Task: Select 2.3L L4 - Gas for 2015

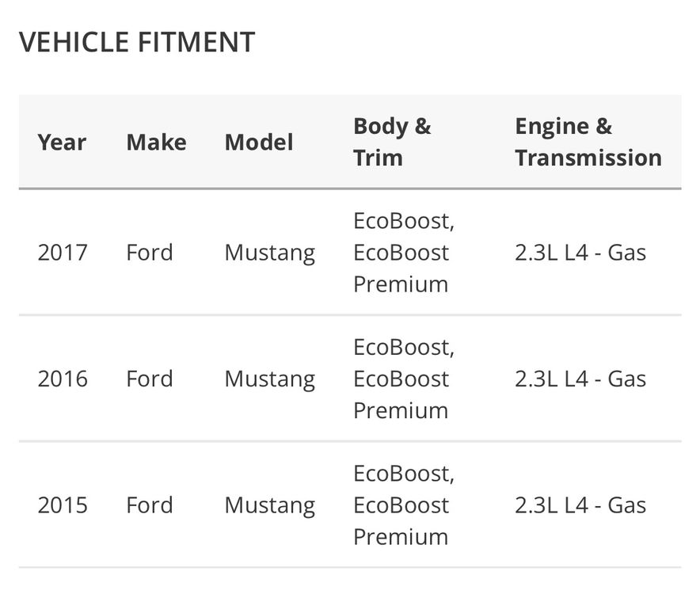Action: (580, 505)
